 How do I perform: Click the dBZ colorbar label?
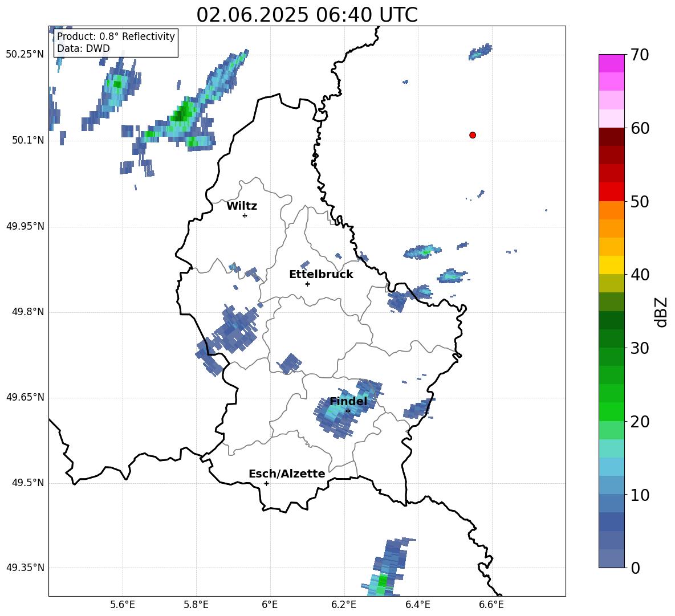tap(661, 312)
